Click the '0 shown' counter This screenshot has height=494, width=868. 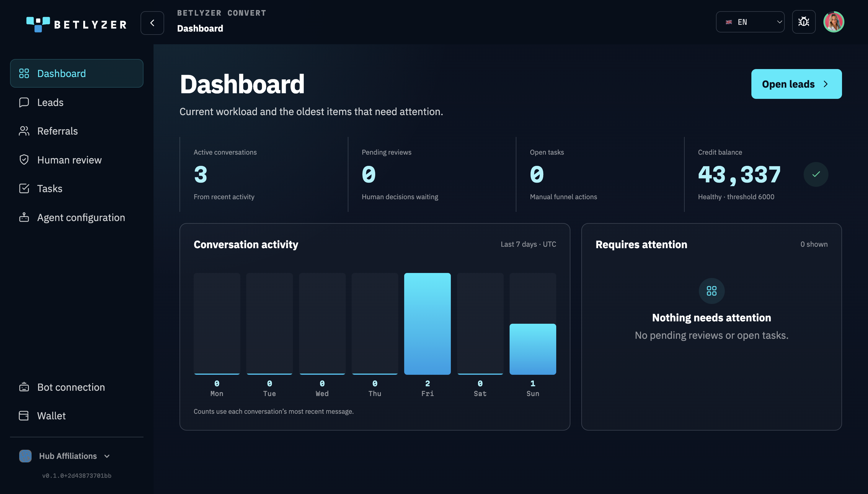coord(814,244)
